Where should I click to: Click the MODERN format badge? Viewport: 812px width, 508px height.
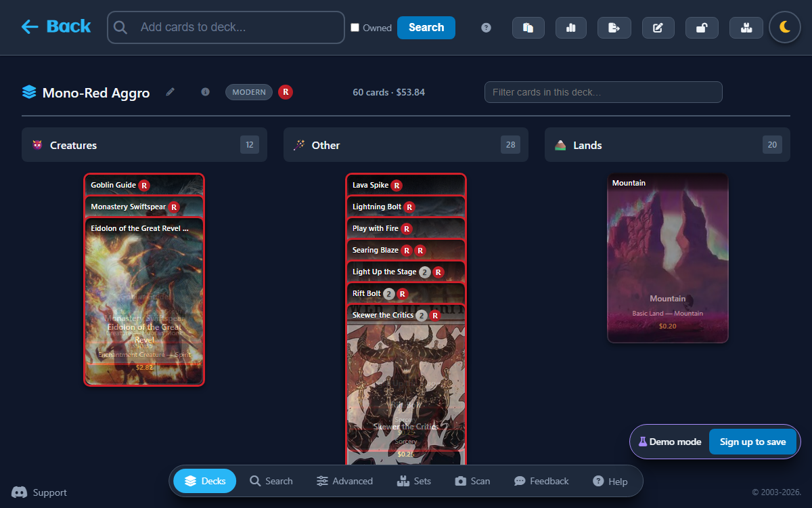[x=249, y=92]
